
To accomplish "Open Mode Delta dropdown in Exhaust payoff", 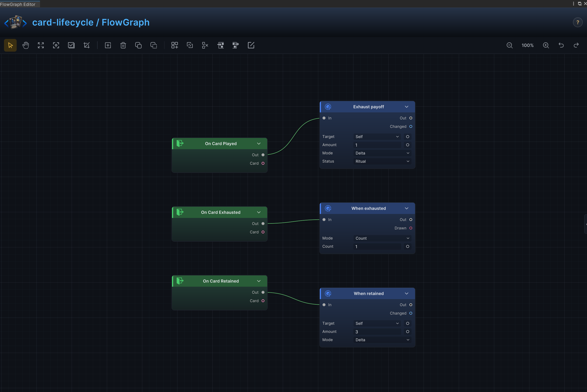I will click(x=382, y=153).
